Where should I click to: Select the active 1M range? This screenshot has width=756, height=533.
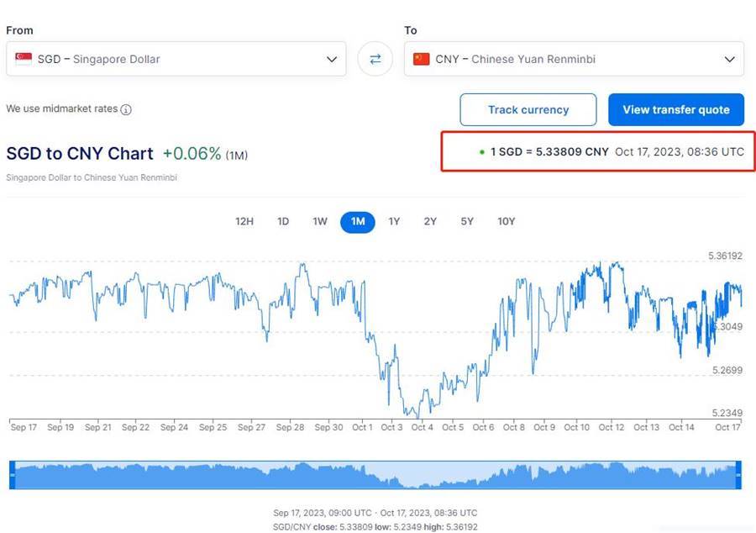point(358,222)
